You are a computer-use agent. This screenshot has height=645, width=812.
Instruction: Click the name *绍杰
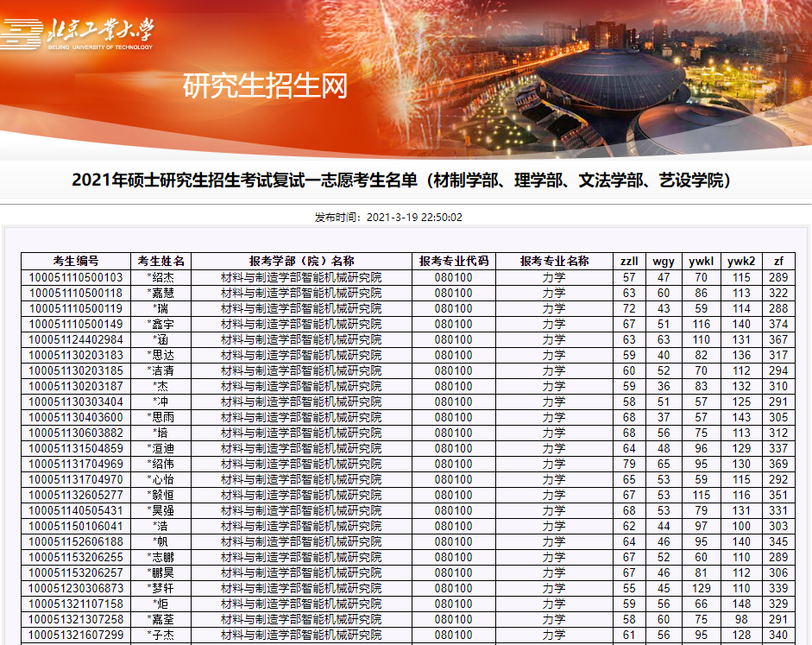[x=161, y=278]
